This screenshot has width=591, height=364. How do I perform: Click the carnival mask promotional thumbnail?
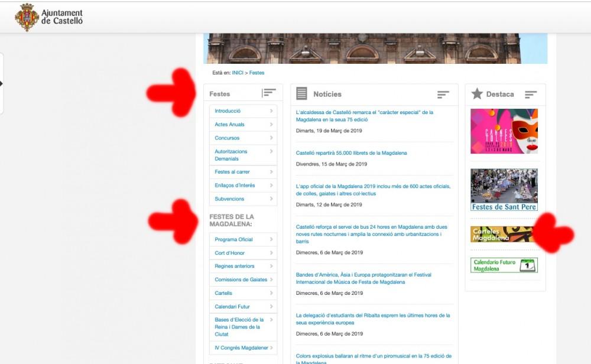point(504,131)
